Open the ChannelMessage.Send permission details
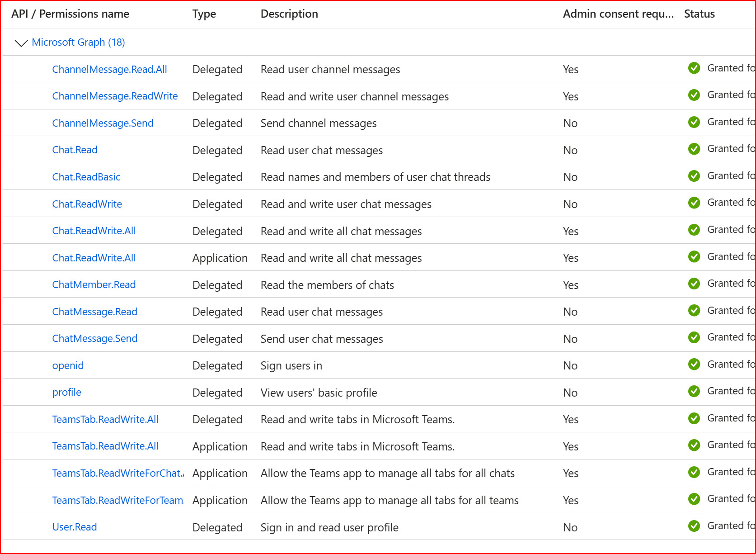 pyautogui.click(x=103, y=123)
